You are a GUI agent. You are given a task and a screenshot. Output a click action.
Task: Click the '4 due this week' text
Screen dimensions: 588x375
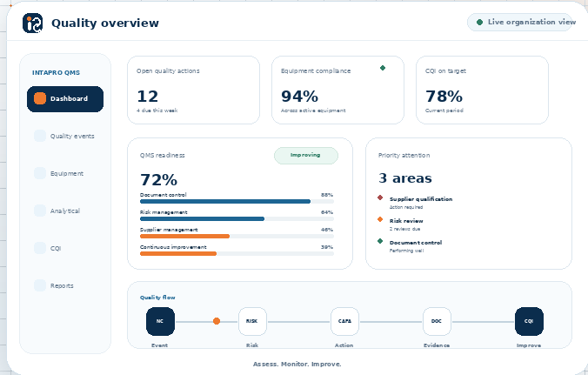157,110
